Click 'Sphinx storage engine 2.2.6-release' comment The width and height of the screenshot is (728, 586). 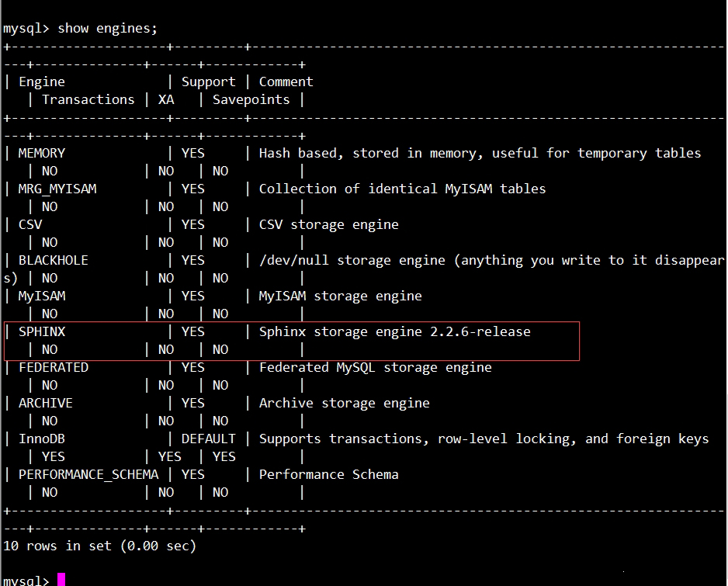coord(394,331)
